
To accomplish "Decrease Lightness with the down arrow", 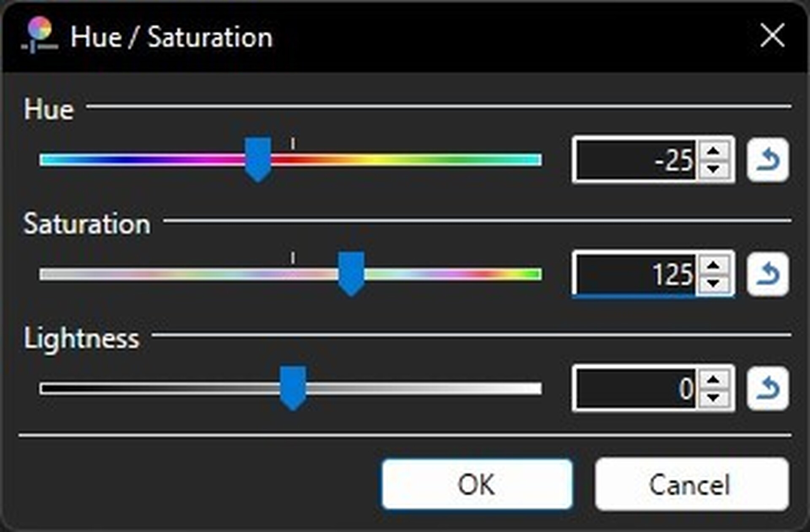I will point(713,398).
